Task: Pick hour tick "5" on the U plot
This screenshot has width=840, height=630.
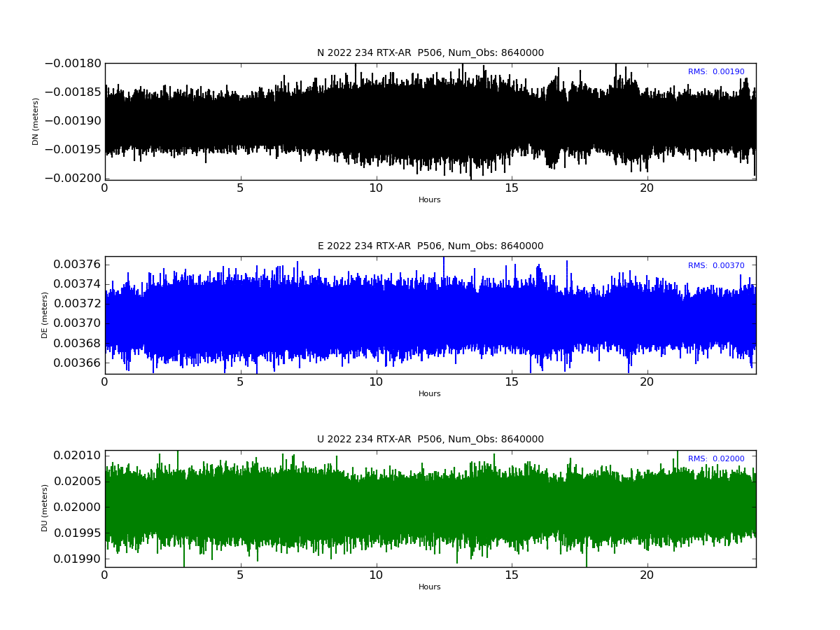Action: 240,575
